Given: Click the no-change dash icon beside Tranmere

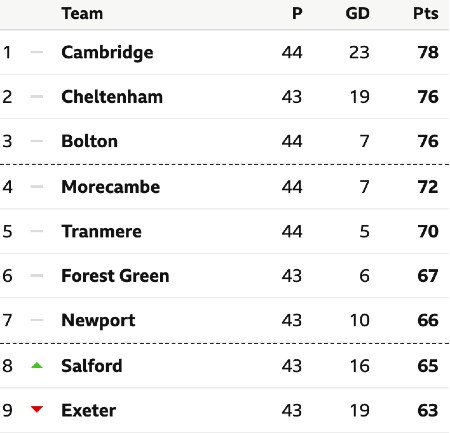Looking at the screenshot, I should pos(37,231).
